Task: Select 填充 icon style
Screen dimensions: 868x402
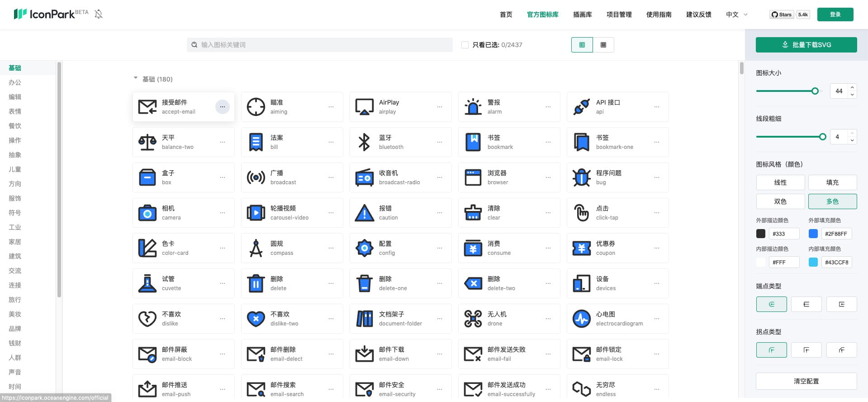Action: pyautogui.click(x=832, y=182)
